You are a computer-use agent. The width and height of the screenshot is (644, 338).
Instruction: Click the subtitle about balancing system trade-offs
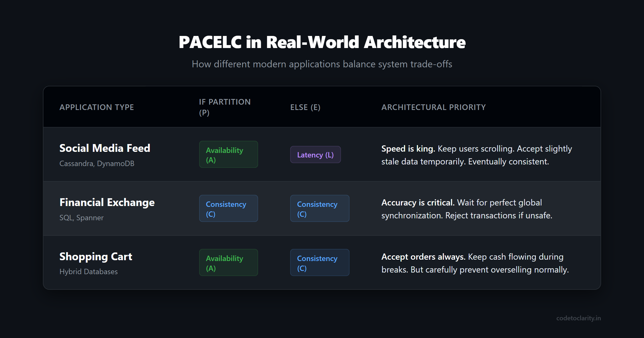tap(322, 64)
